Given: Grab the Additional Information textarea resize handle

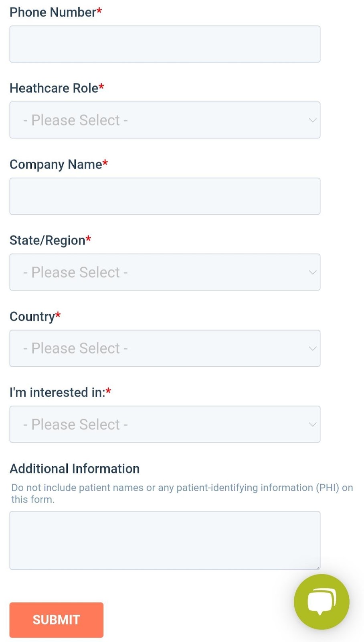Looking at the screenshot, I should click(x=318, y=567).
